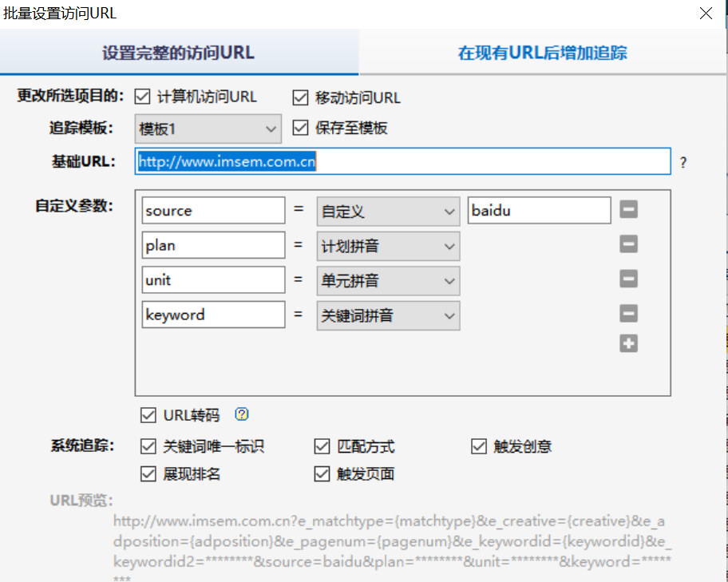Viewport: 728px width, 582px height.
Task: Uncheck 匹配方式 system tracking
Action: pyautogui.click(x=322, y=446)
